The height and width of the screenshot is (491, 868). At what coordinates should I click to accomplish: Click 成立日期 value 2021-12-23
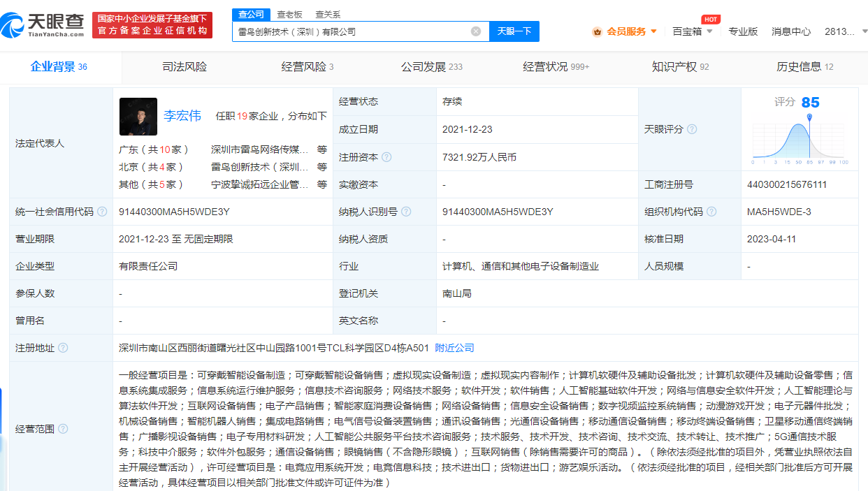[x=467, y=129]
